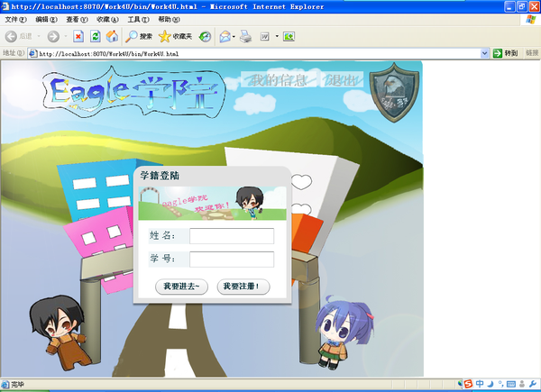Click the 姓名 name input field
This screenshot has width=541, height=392.
(x=232, y=236)
